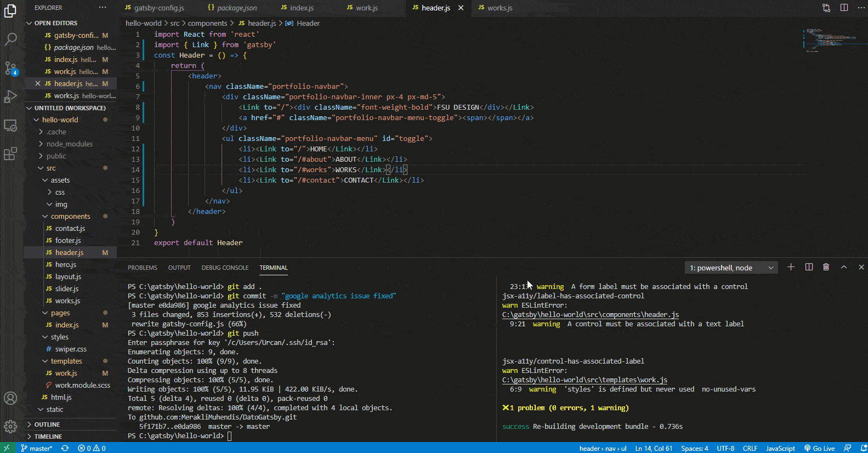Open swiper.css in styles folder
The width and height of the screenshot is (868, 453).
pos(71,349)
